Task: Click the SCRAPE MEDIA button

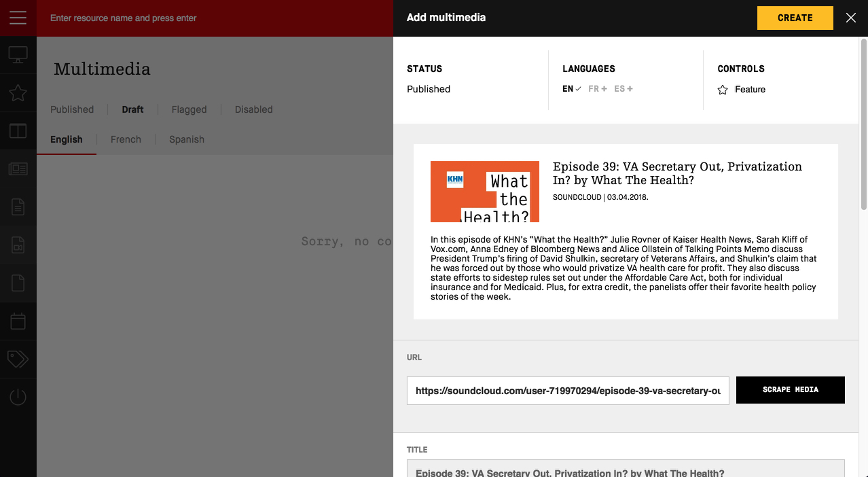Action: click(x=791, y=390)
